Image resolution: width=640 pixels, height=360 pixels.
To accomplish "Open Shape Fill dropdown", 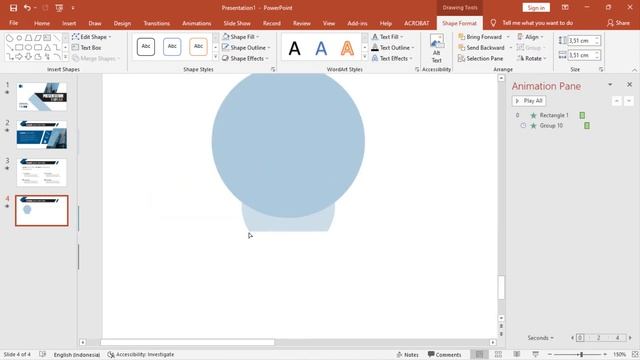I will (241, 37).
